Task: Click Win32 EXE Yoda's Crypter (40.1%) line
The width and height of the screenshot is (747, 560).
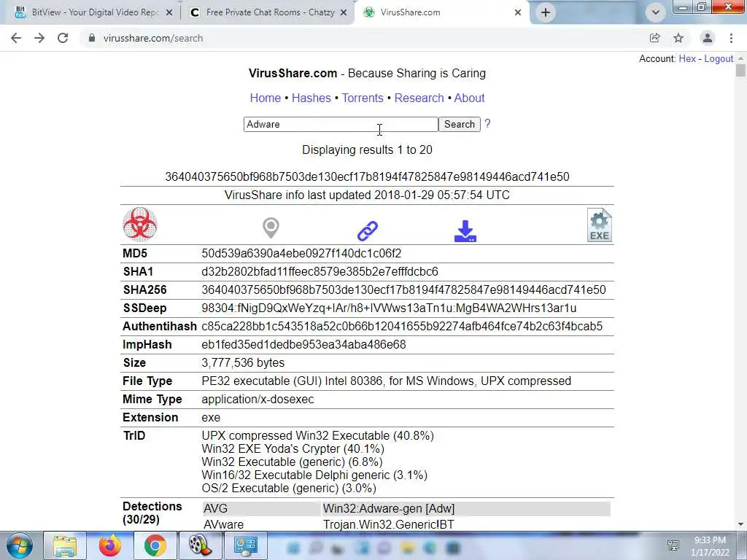Action: pos(293,448)
